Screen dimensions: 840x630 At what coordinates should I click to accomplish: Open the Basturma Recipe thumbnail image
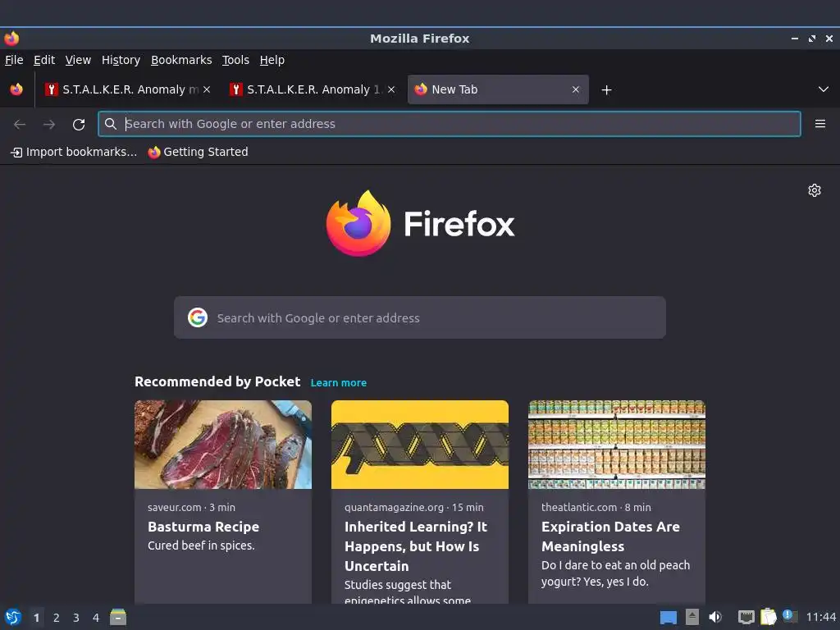pyautogui.click(x=223, y=445)
